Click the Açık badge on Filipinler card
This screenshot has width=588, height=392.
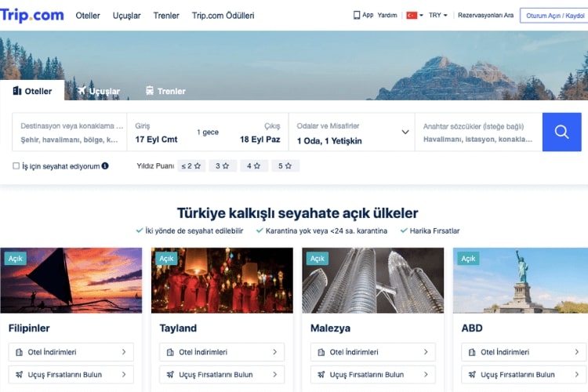[16, 259]
